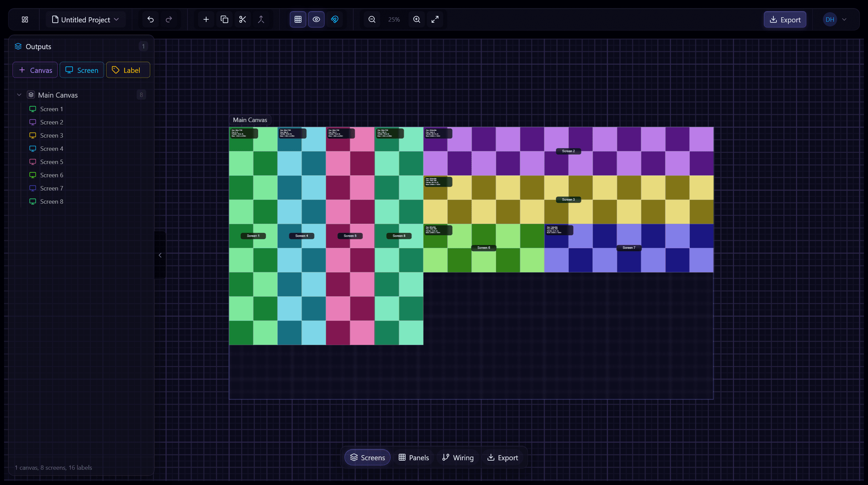Open the Untitled Project dropdown

coord(85,19)
